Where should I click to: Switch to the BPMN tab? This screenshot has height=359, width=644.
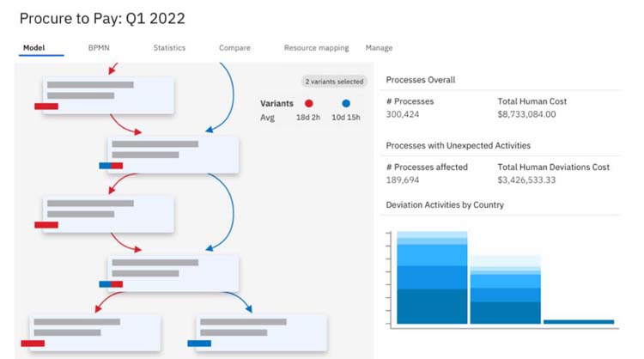pos(99,47)
